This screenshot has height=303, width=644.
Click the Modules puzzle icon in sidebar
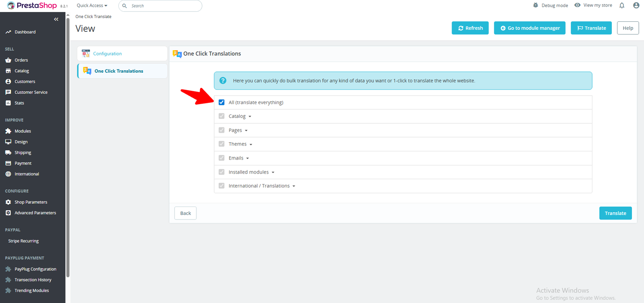click(8, 131)
